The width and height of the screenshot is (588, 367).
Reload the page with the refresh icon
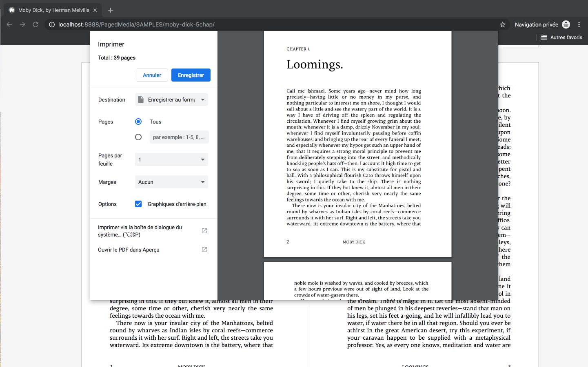[x=36, y=24]
